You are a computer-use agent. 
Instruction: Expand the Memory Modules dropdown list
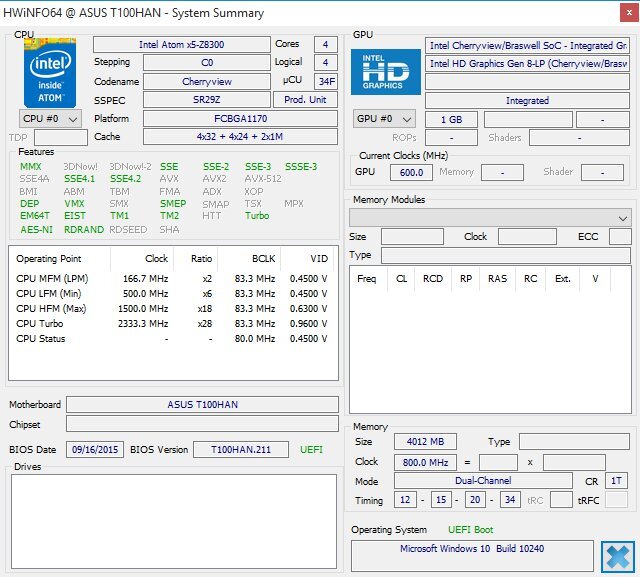pos(489,217)
